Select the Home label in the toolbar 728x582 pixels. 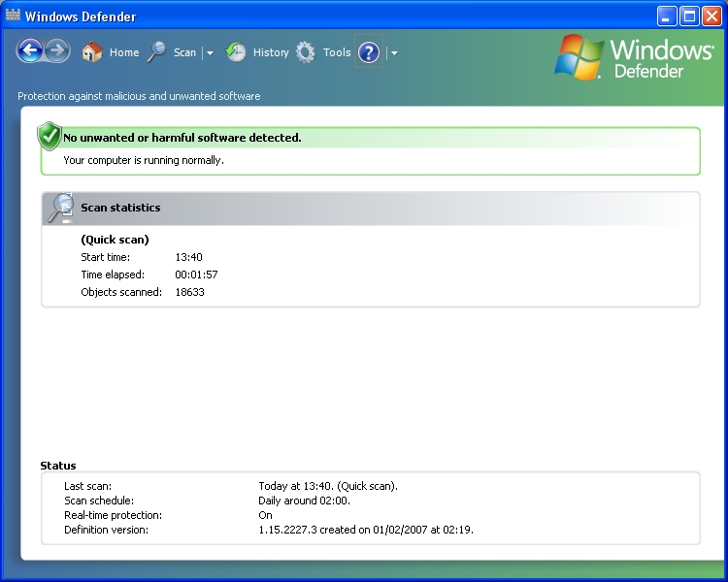point(124,52)
